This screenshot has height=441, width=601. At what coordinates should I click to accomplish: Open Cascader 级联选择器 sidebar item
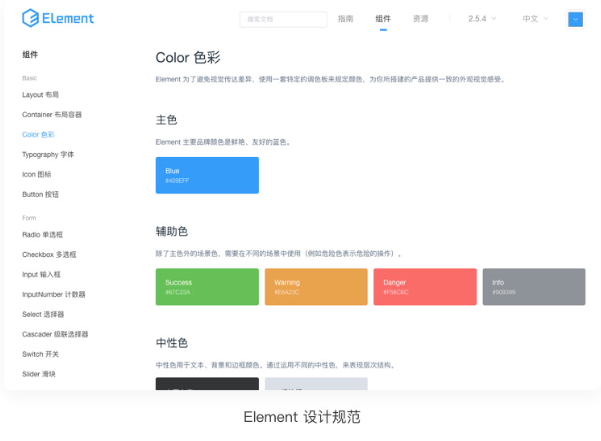[x=55, y=334]
